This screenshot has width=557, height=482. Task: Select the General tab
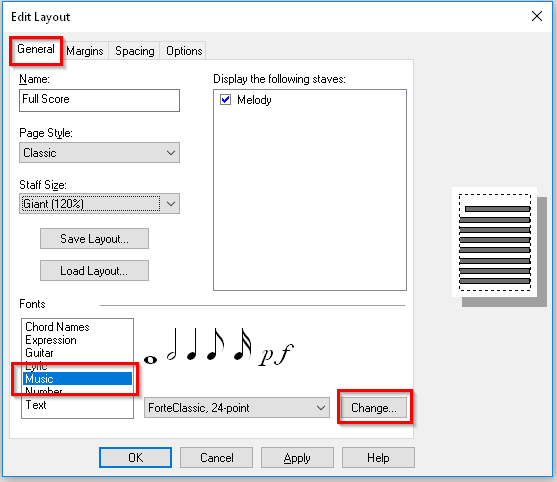(x=36, y=49)
